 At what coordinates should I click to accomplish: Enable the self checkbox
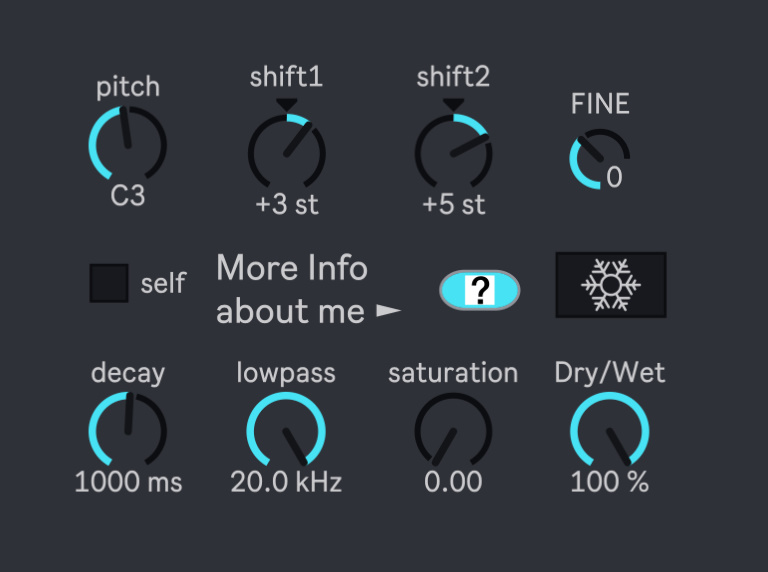pyautogui.click(x=109, y=283)
